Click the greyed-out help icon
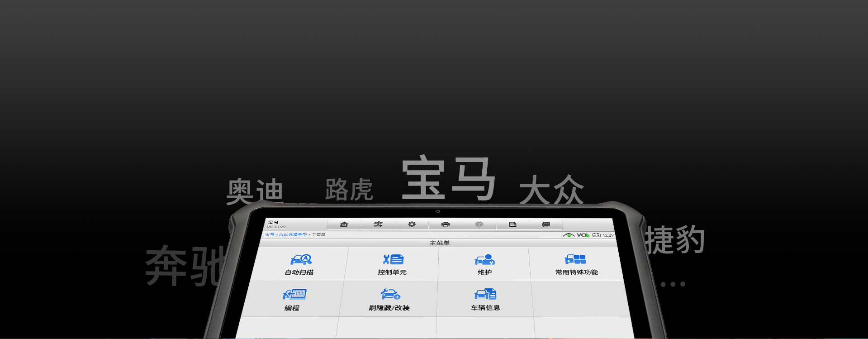868x339 pixels. pos(479,224)
